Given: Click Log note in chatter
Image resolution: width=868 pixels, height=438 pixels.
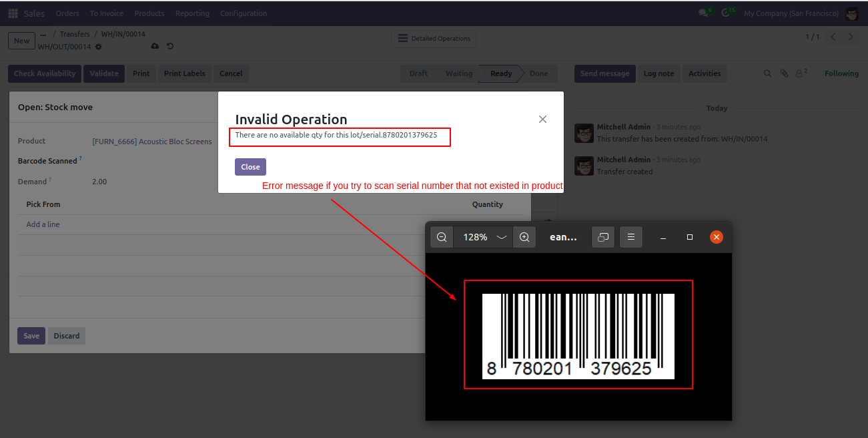Looking at the screenshot, I should point(659,73).
